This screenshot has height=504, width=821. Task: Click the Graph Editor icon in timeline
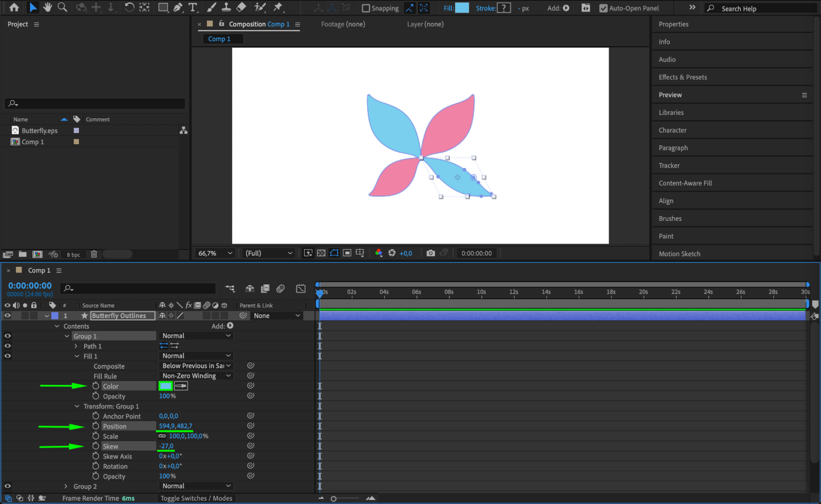point(301,289)
